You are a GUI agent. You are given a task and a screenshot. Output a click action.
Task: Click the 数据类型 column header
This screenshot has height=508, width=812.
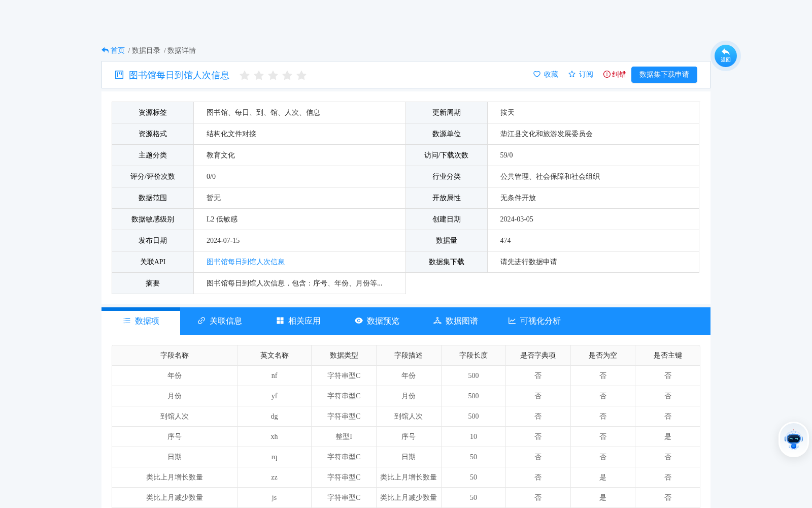[x=344, y=355]
